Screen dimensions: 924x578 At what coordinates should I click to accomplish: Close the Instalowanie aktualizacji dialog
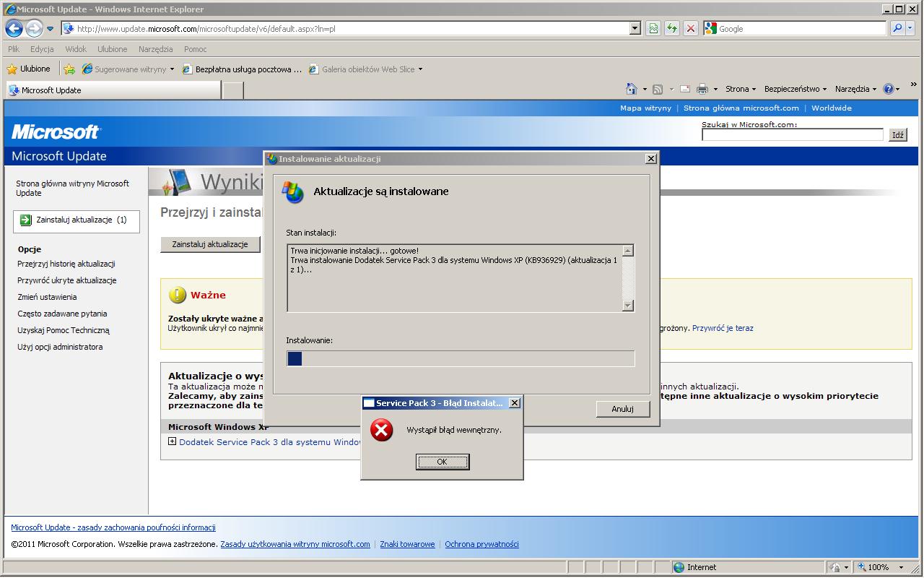[650, 159]
